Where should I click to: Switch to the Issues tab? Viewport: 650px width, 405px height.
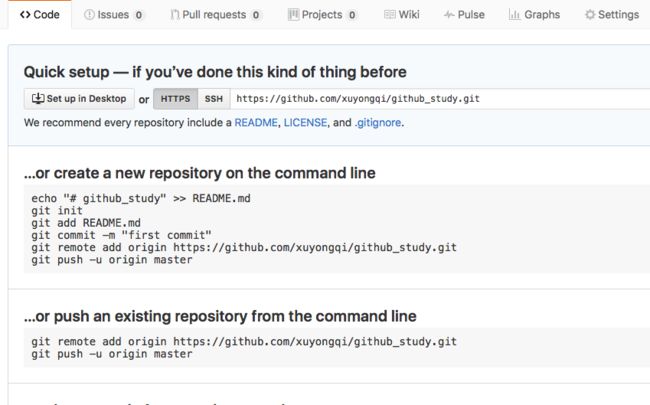click(x=114, y=15)
